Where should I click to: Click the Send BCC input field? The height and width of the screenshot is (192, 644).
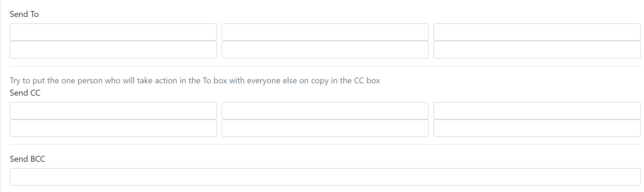(325, 177)
